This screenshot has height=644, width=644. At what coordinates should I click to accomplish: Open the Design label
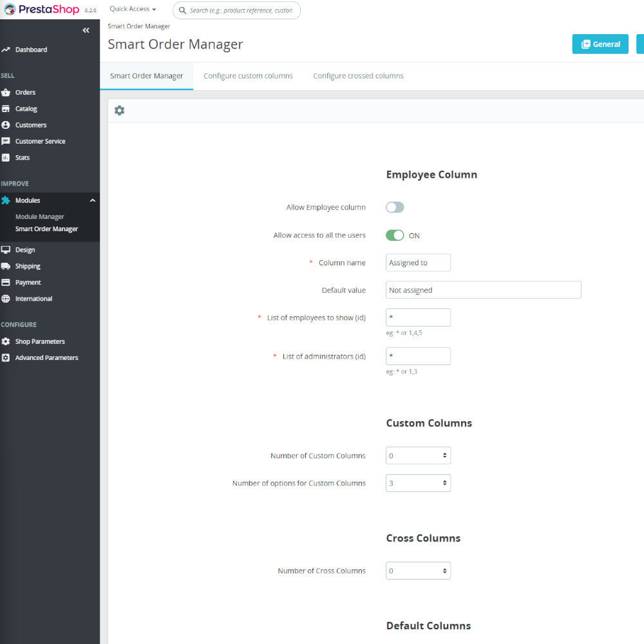(x=25, y=250)
